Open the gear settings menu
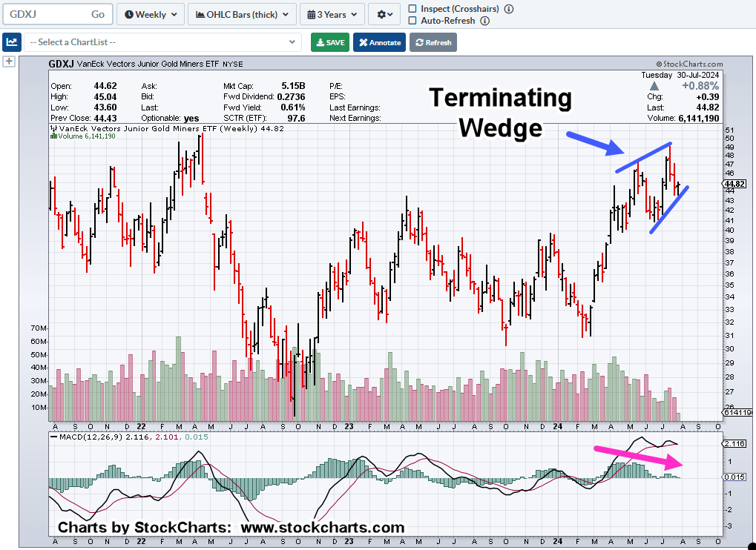The width and height of the screenshot is (756, 550). (387, 14)
